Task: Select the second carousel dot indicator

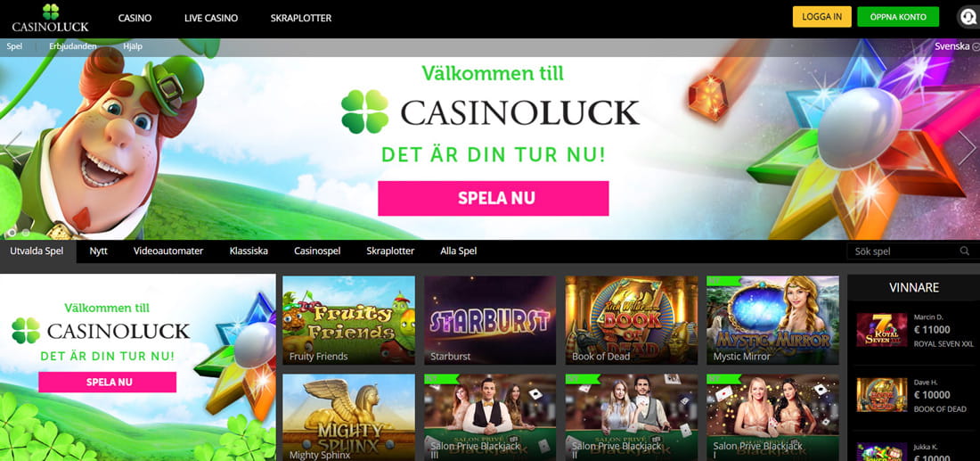Action: click(x=26, y=233)
